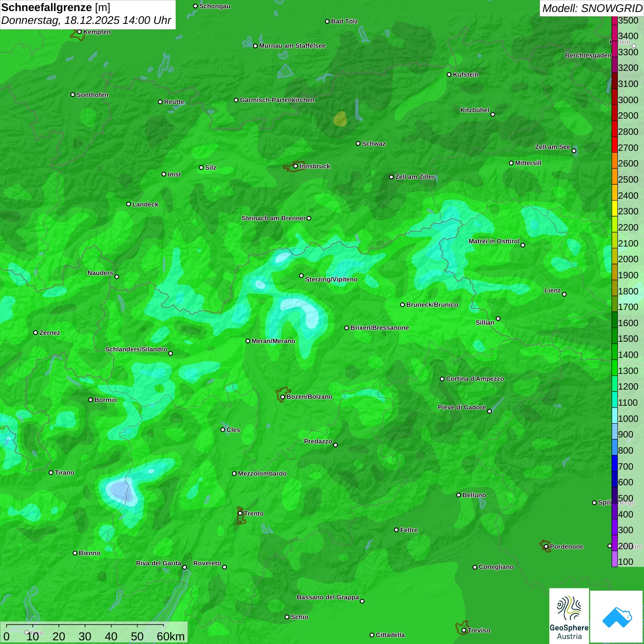Select the Matrei in Osttirol label
The height and width of the screenshot is (644, 644).
click(494, 241)
